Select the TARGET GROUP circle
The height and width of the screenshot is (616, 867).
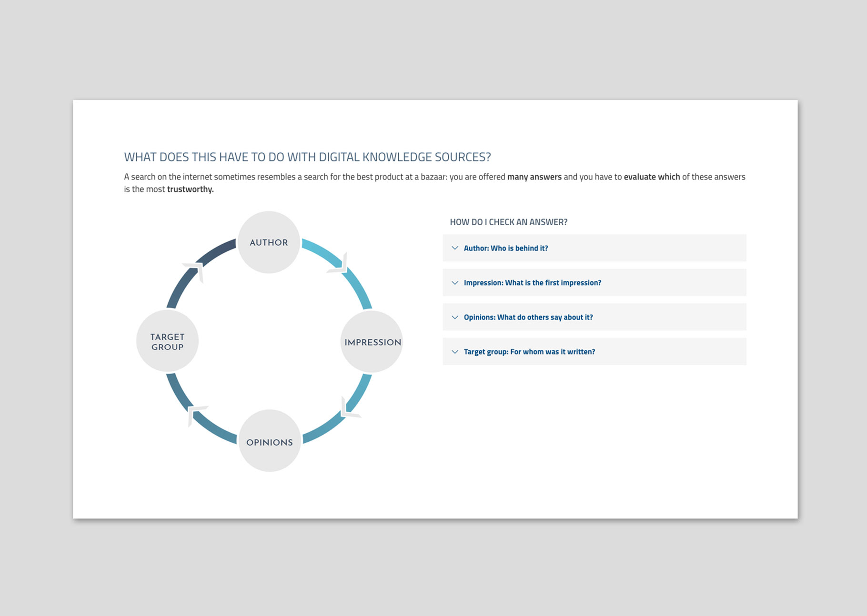(167, 341)
